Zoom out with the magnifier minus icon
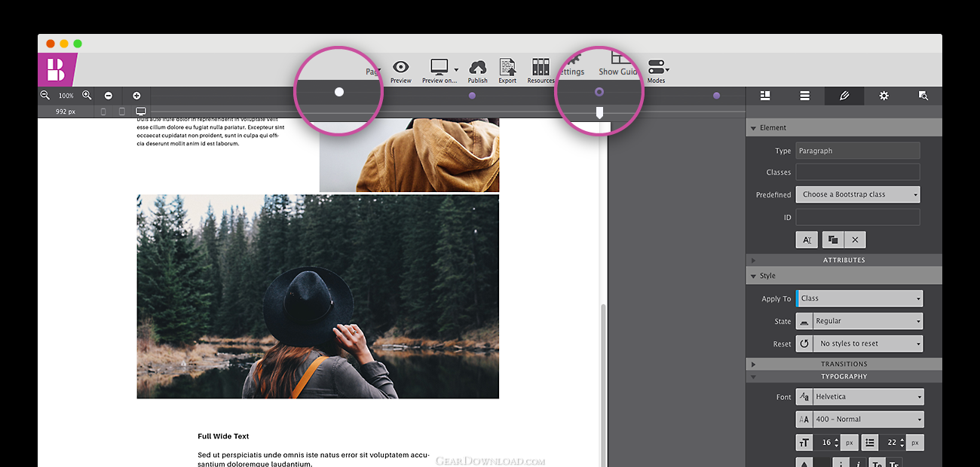 45,96
